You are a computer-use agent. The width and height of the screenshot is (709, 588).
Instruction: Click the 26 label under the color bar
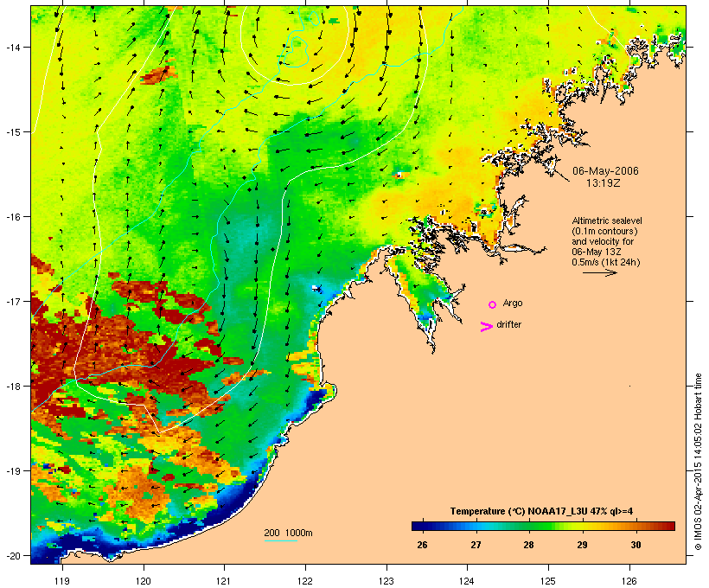tap(422, 545)
